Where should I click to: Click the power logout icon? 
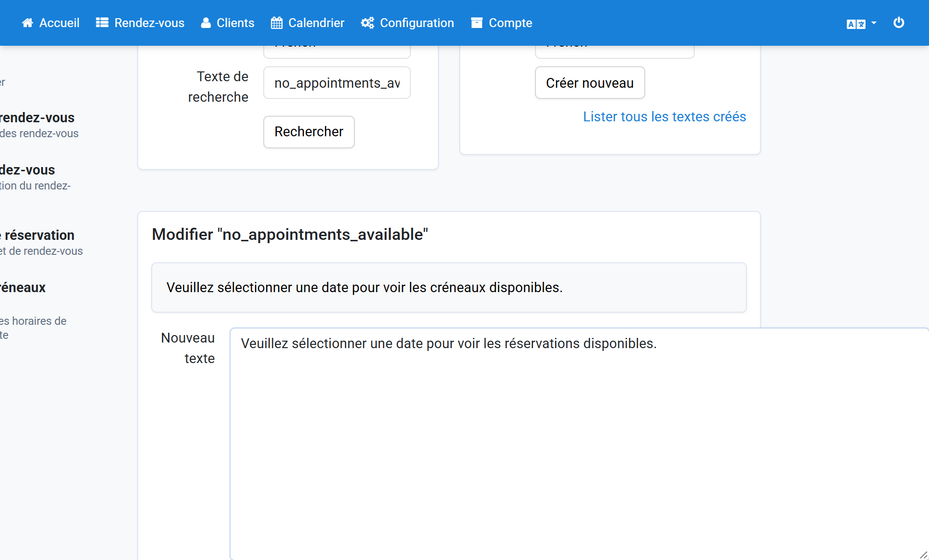click(899, 22)
